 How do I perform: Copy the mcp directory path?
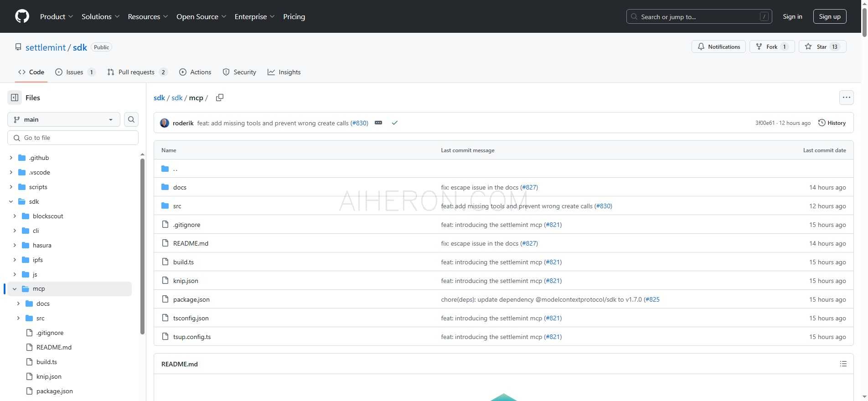(x=220, y=98)
